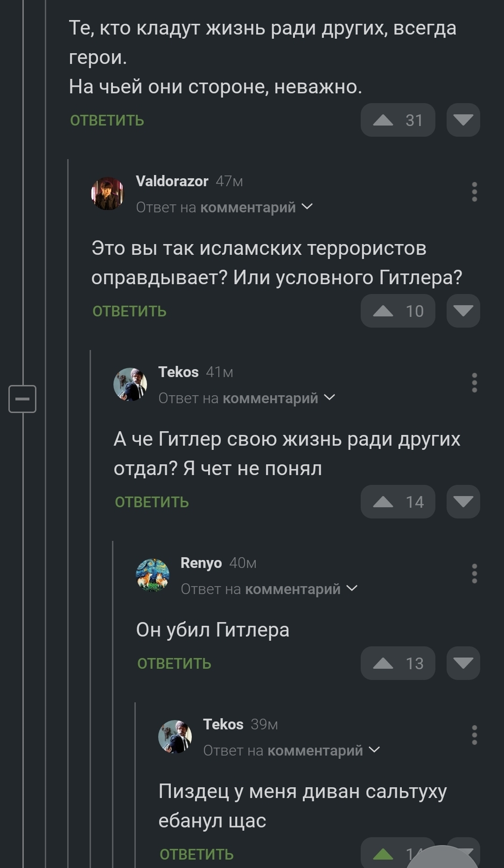
Task: Open three-dot menu on Tekos's 39м comment
Action: pos(474,735)
